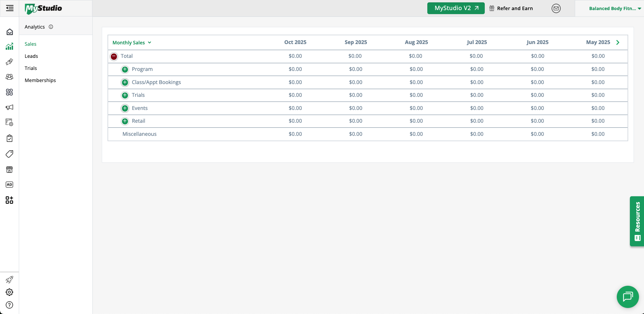
Task: Click the rocket growth icon
Action: tap(9, 279)
